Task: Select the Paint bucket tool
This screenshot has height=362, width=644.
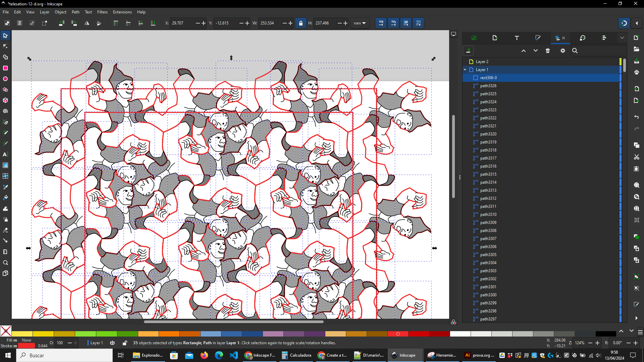Action: point(5,197)
